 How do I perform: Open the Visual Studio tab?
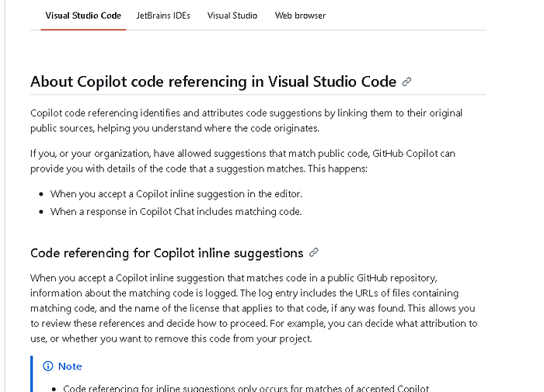pyautogui.click(x=232, y=16)
